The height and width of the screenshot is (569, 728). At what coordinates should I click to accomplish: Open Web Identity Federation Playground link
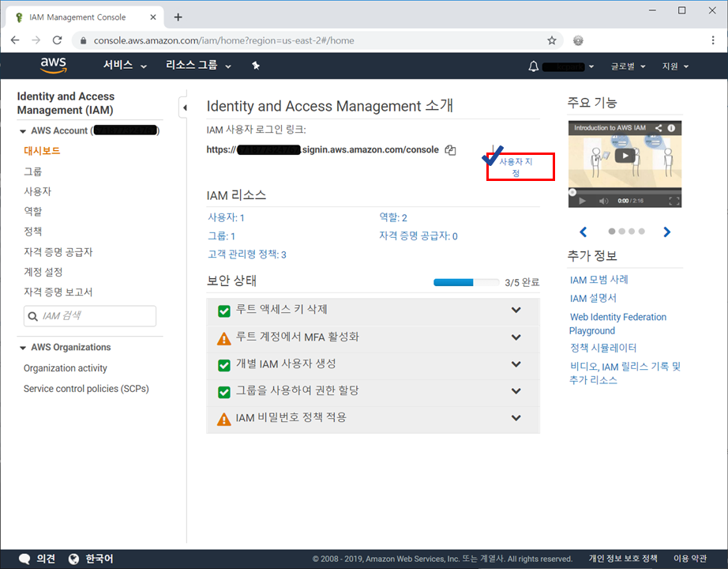tap(617, 324)
